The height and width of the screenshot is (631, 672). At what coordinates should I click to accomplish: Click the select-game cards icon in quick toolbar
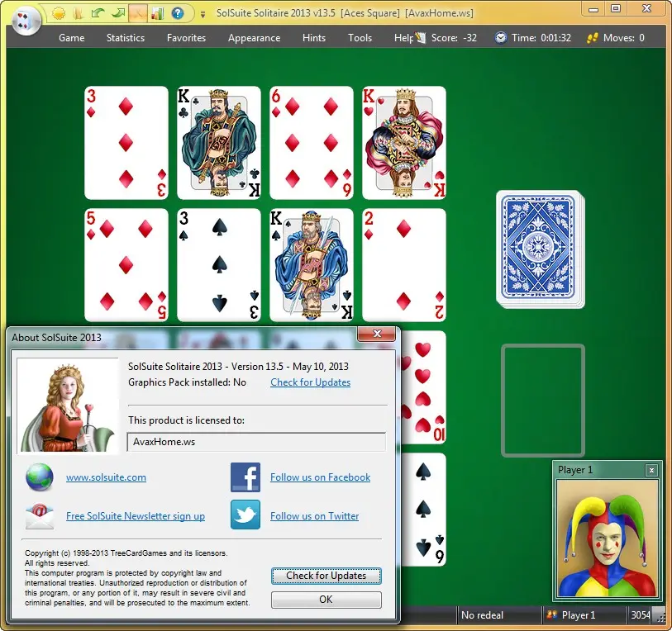point(78,13)
